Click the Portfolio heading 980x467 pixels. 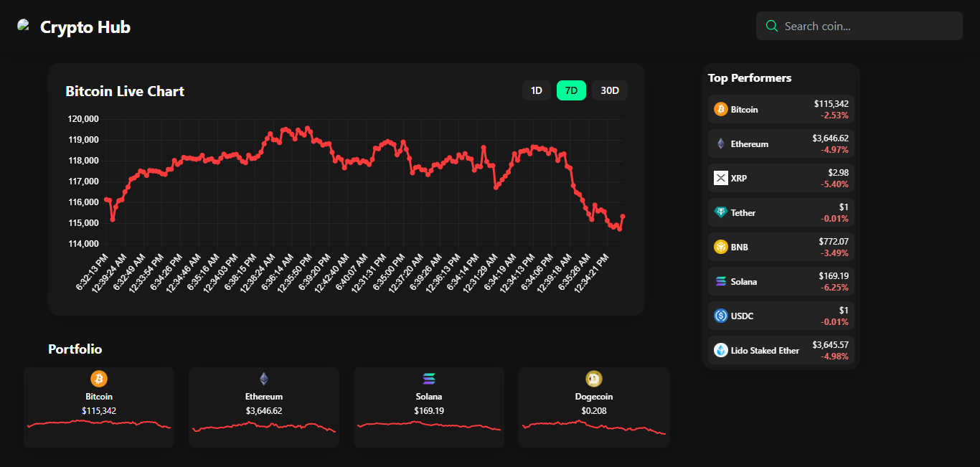[75, 349]
